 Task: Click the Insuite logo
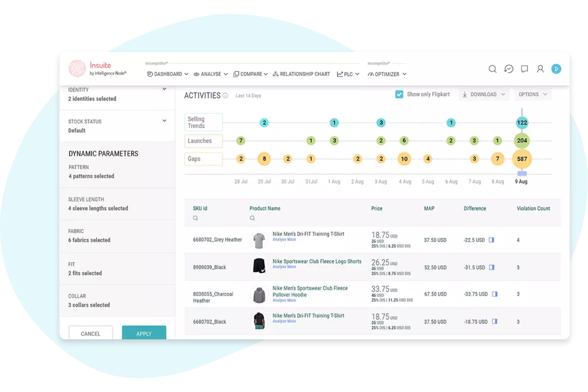tap(97, 68)
